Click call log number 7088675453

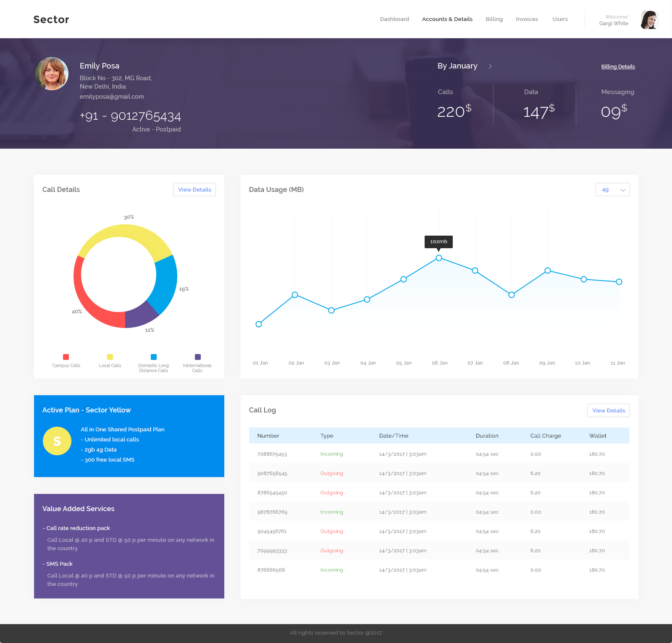click(x=272, y=454)
